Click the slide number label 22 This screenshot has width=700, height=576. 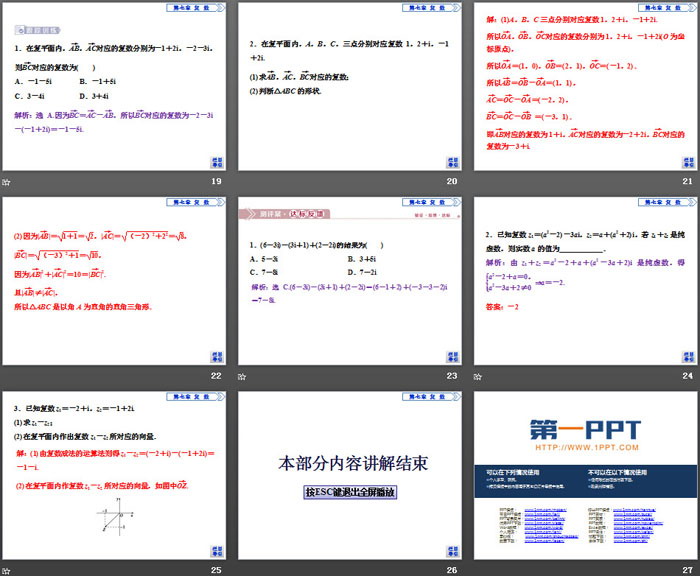(x=216, y=376)
